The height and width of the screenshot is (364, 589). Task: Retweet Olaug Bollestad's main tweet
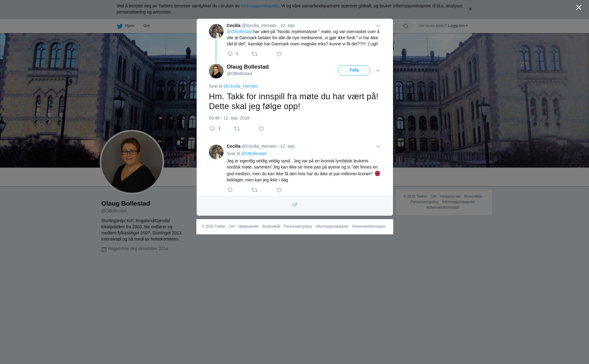point(237,129)
